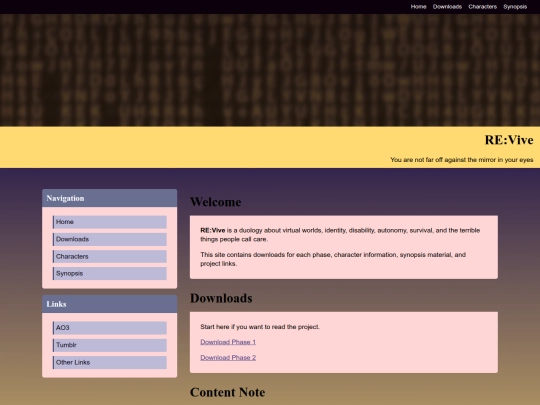The height and width of the screenshot is (405, 540).
Task: Select Synopsis in the sidebar Navigation panel
Action: pos(110,273)
